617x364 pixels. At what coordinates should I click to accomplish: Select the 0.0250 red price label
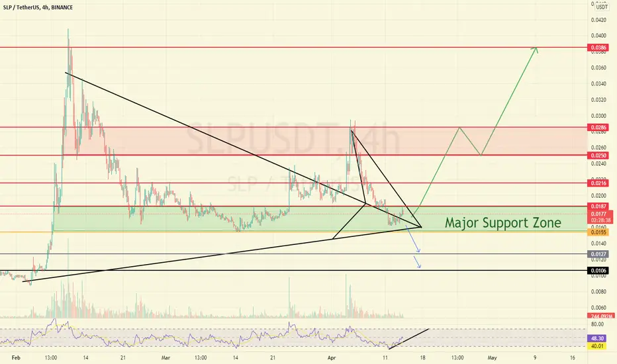(598, 156)
